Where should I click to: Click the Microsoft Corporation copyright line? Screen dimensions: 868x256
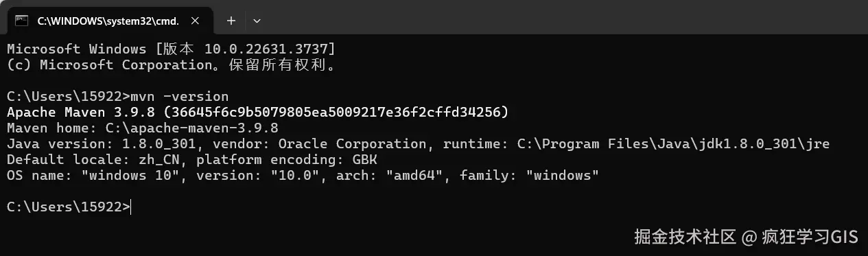coord(172,65)
